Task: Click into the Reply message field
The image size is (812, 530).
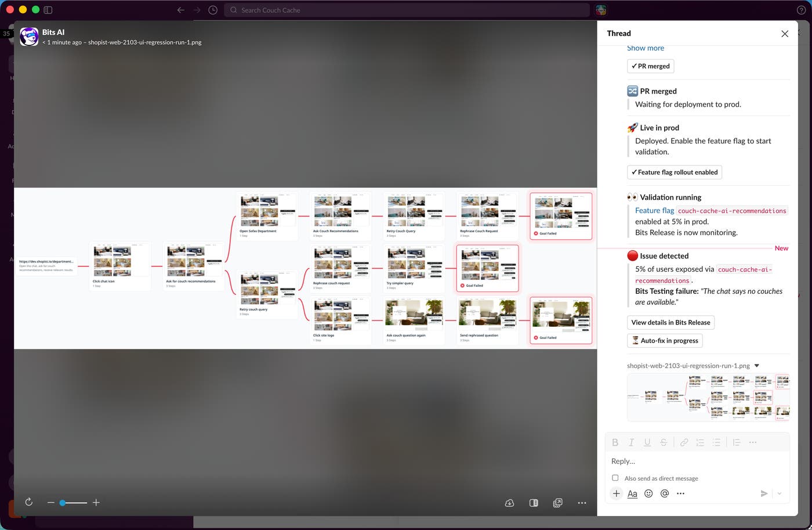Action: [x=697, y=461]
